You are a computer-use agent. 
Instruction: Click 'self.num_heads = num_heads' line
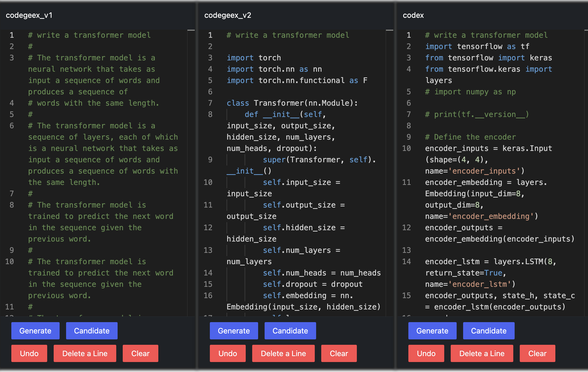[x=322, y=273]
